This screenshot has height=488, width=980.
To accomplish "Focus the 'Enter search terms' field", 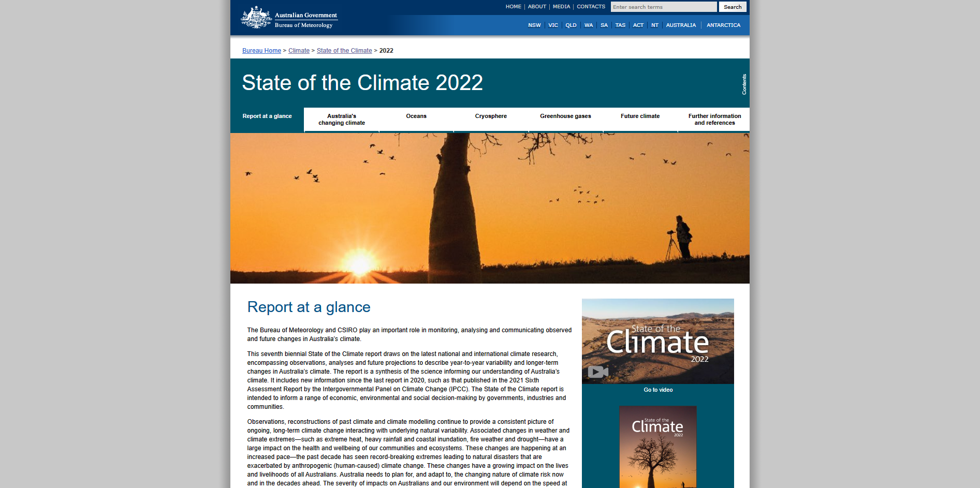I will 663,7.
